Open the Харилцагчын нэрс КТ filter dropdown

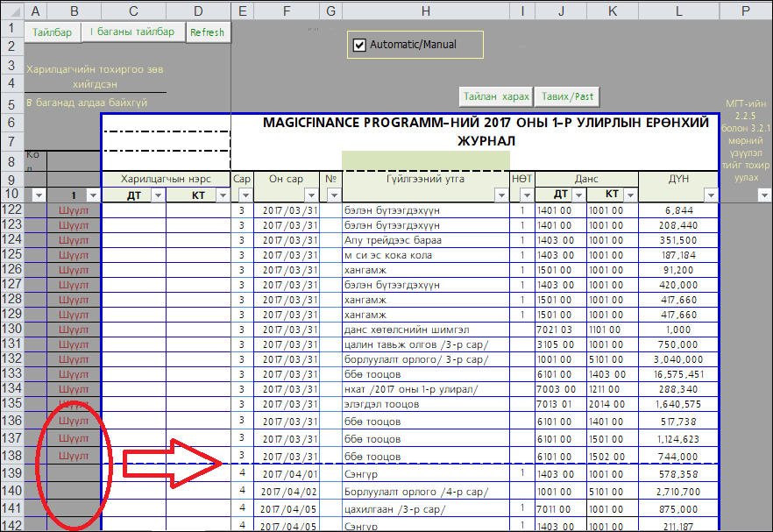221,195
